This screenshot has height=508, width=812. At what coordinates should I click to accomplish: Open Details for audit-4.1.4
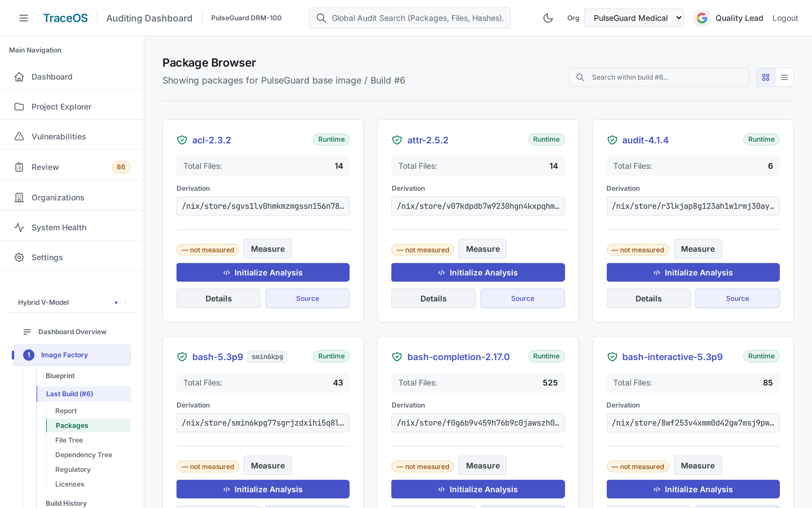tap(648, 298)
